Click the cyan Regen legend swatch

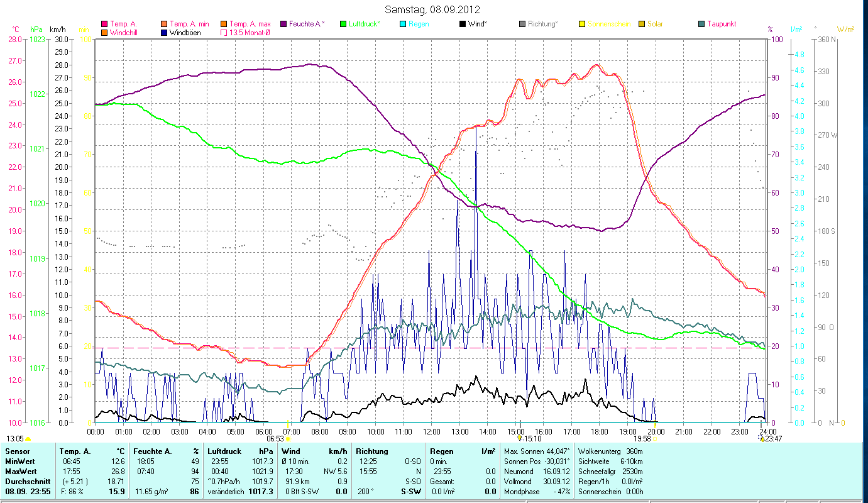[x=403, y=24]
